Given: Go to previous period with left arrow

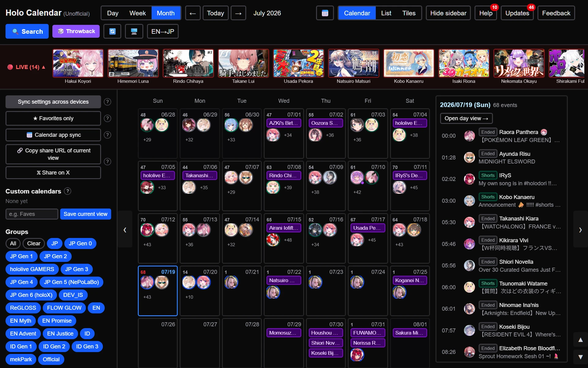Looking at the screenshot, I should [193, 13].
